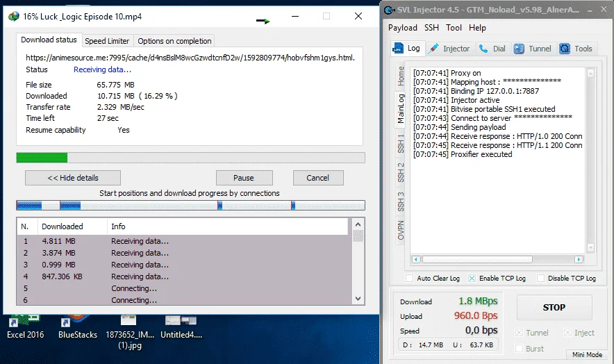This screenshot has height=364, width=614.
Task: Open the OVPN vertical log tab
Action: (x=401, y=231)
